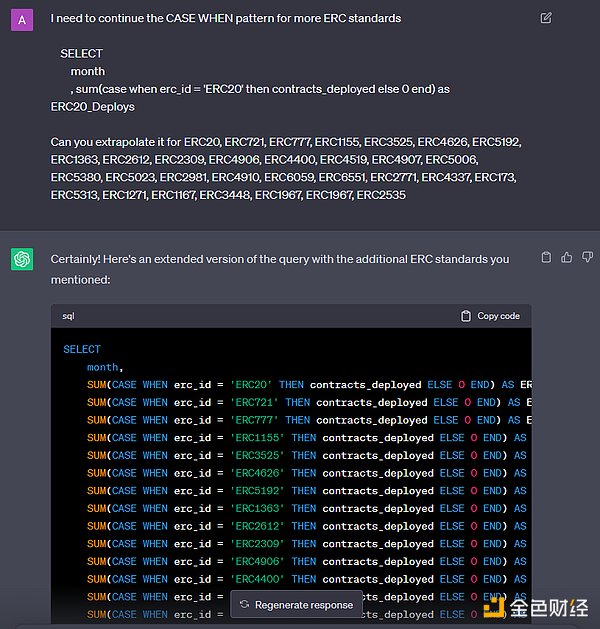The height and width of the screenshot is (629, 600).
Task: Click the Copy code text label
Action: (498, 316)
